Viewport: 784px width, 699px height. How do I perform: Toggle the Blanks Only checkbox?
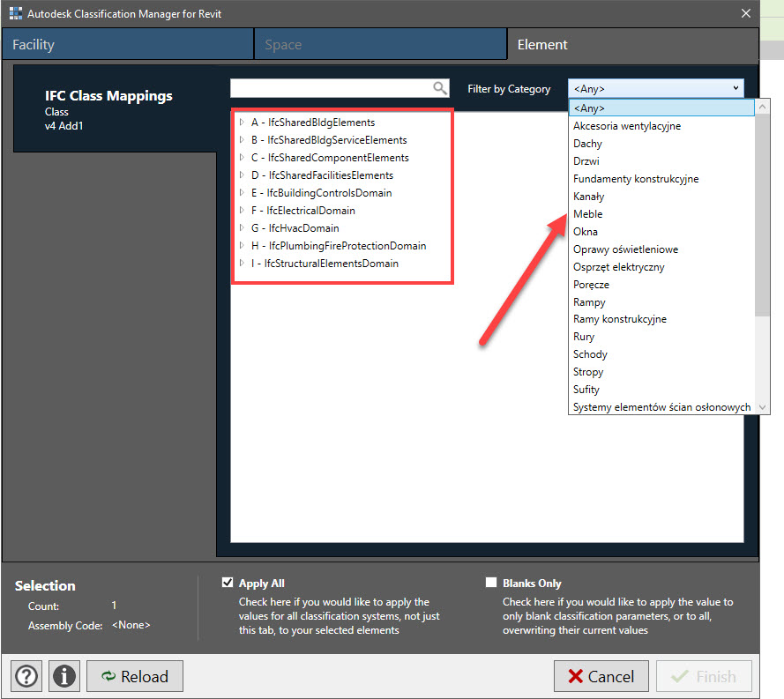pos(491,583)
